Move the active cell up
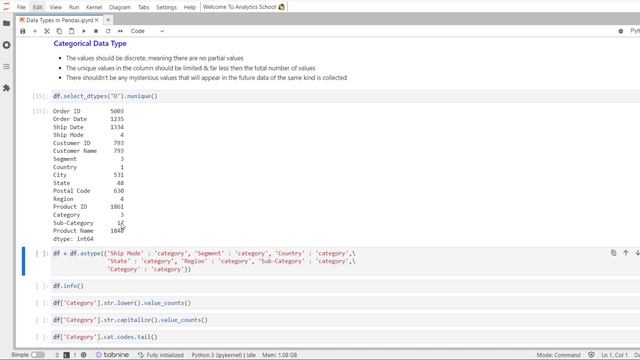The width and height of the screenshot is (640, 360). tap(626, 253)
